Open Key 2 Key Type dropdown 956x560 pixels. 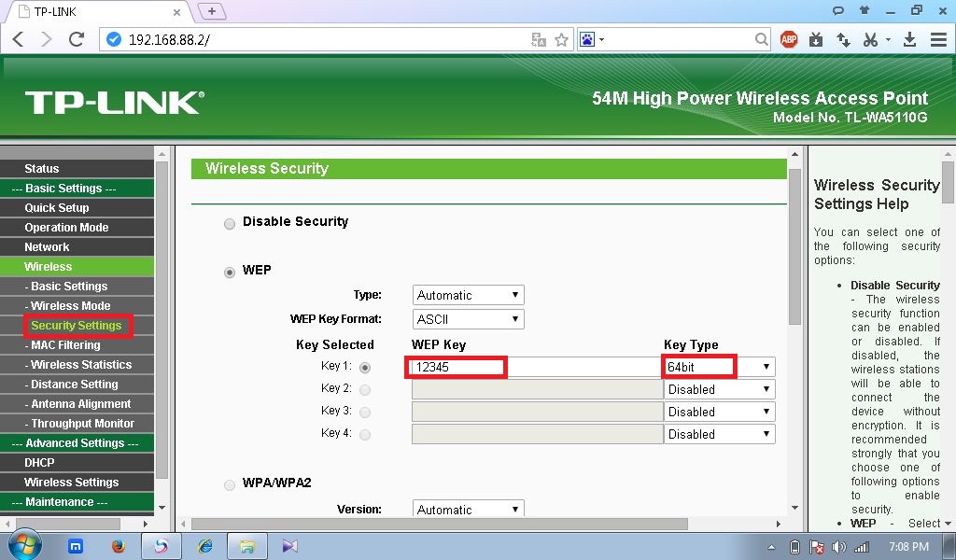coord(720,389)
